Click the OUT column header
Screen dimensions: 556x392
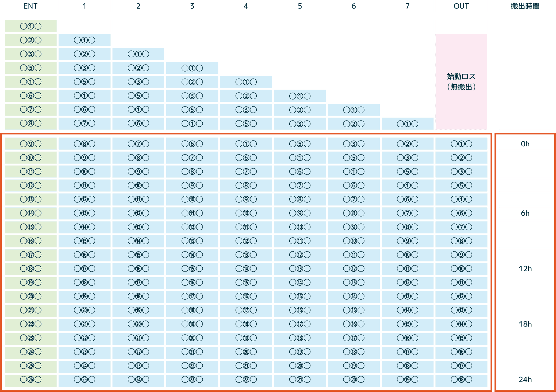(461, 6)
